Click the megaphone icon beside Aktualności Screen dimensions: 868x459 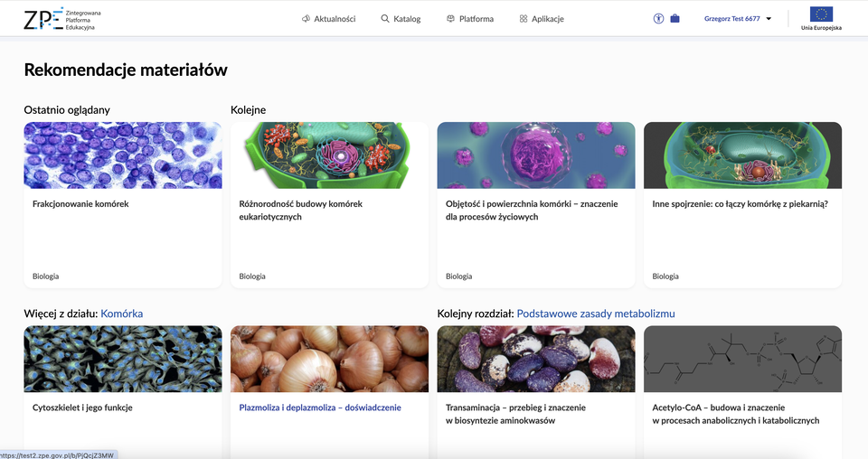click(x=307, y=19)
